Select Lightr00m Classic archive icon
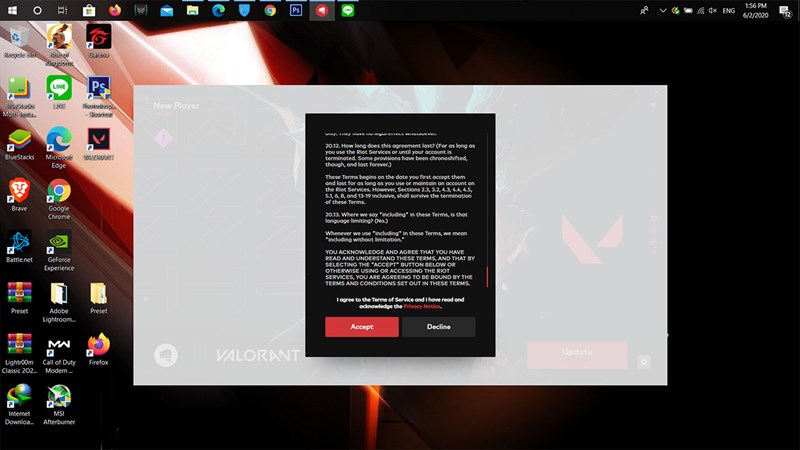This screenshot has height=450, width=800. [19, 353]
